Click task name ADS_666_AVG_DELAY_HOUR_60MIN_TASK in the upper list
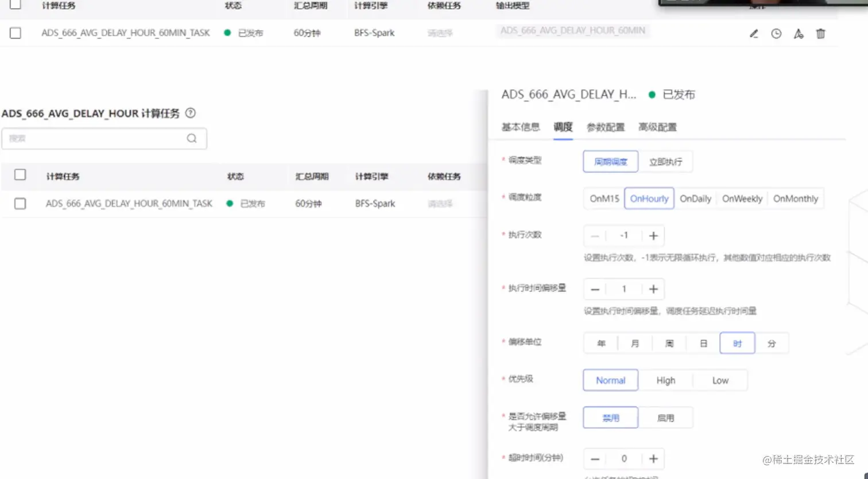The image size is (868, 479). [x=126, y=33]
